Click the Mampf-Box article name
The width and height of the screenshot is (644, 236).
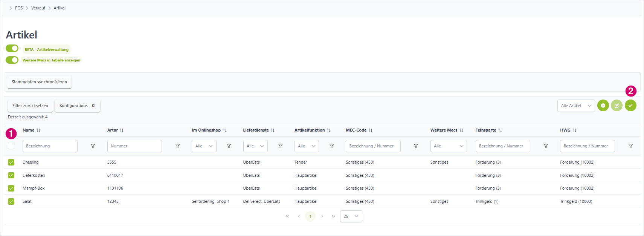coord(34,188)
